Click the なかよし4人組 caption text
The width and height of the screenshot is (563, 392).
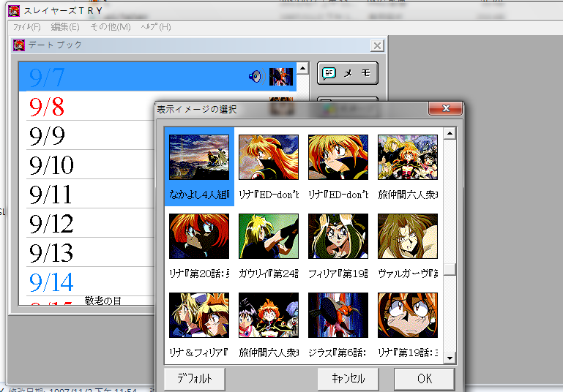pyautogui.click(x=199, y=195)
